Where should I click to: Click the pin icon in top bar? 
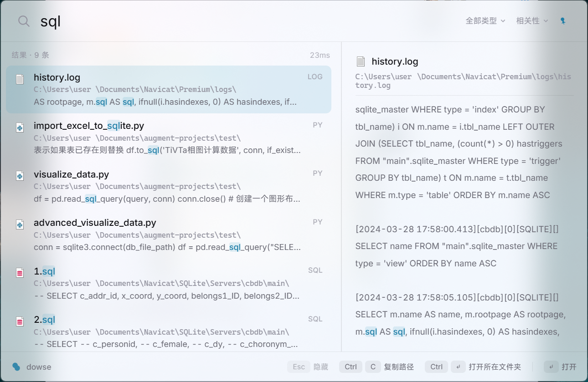coord(563,21)
